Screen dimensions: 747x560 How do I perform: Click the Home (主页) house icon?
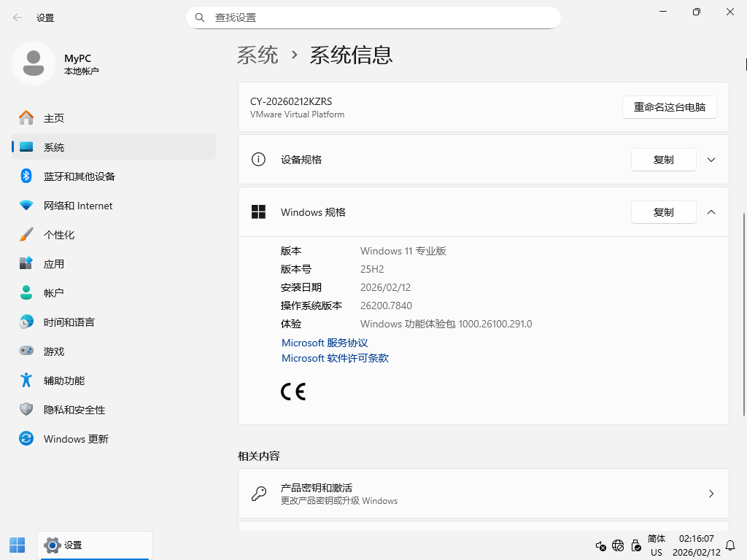pos(26,118)
